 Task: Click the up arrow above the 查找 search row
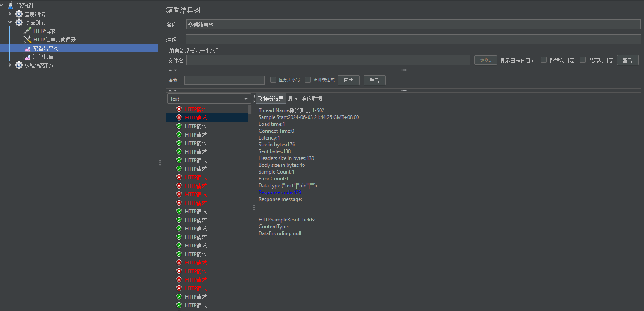[170, 70]
